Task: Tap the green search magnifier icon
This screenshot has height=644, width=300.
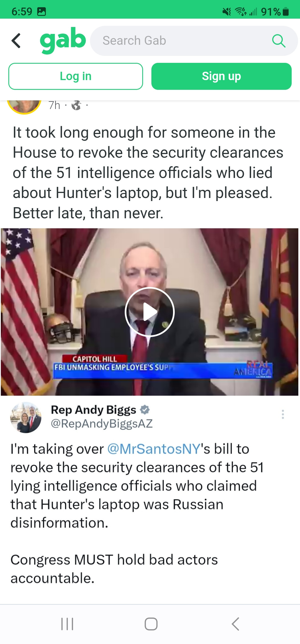Action: click(x=279, y=41)
